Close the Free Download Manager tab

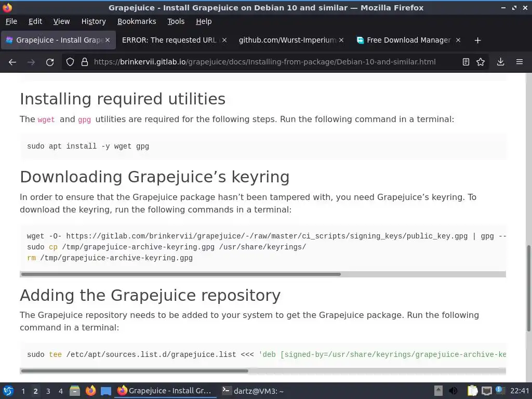pyautogui.click(x=458, y=40)
